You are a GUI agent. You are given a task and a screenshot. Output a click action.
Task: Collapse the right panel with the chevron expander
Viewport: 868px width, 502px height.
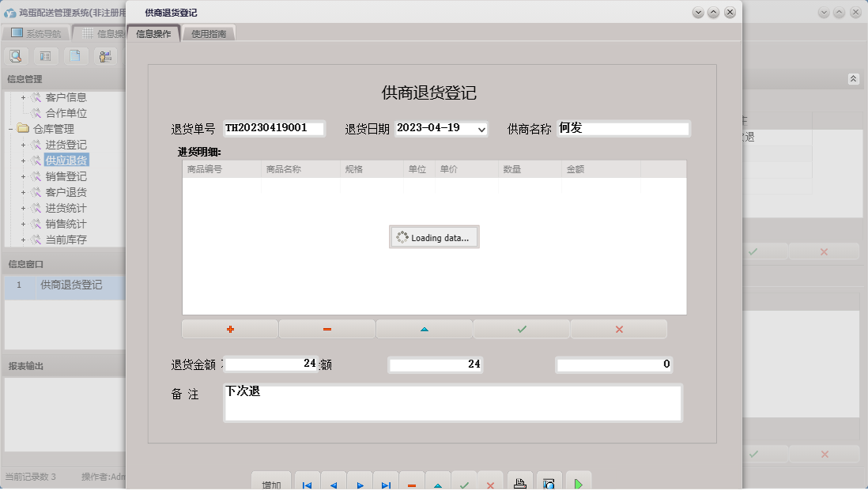pos(853,78)
